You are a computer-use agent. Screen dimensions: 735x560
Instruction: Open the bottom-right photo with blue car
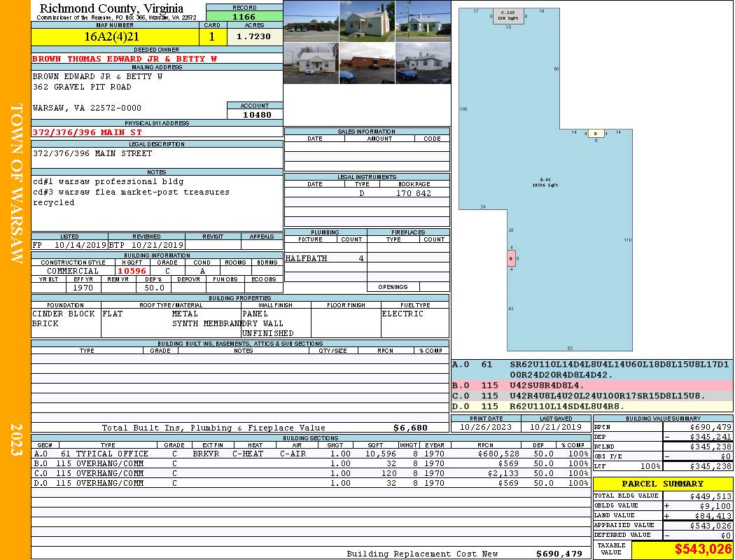[423, 63]
